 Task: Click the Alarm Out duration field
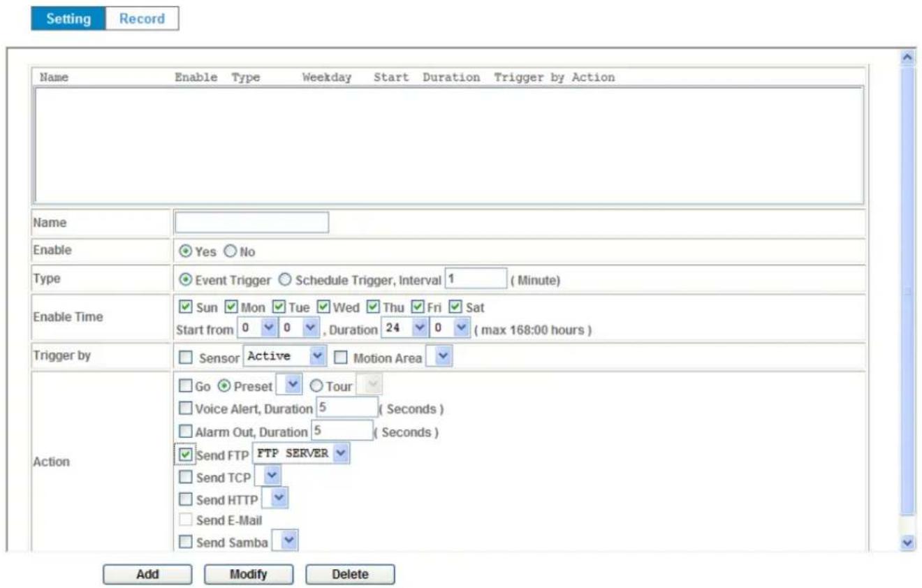click(x=342, y=430)
